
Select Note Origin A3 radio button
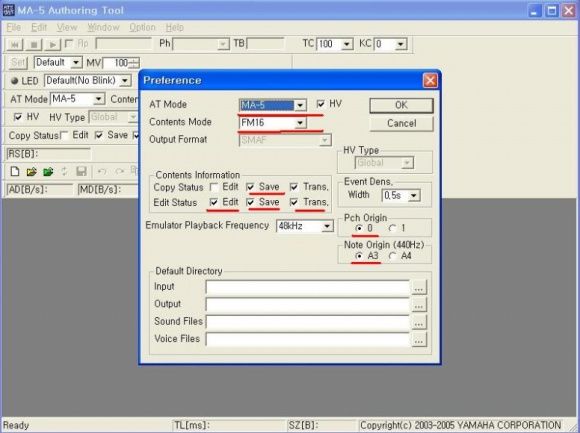pyautogui.click(x=358, y=256)
